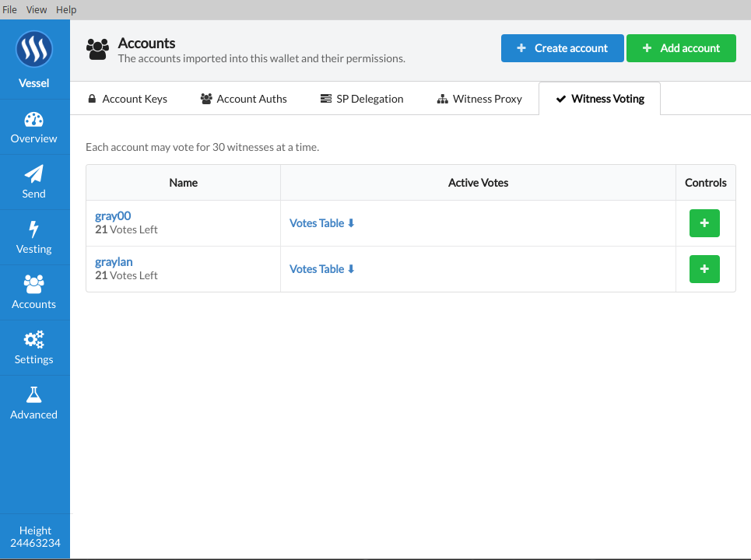Open Vesting with the lightning bolt icon

34,229
